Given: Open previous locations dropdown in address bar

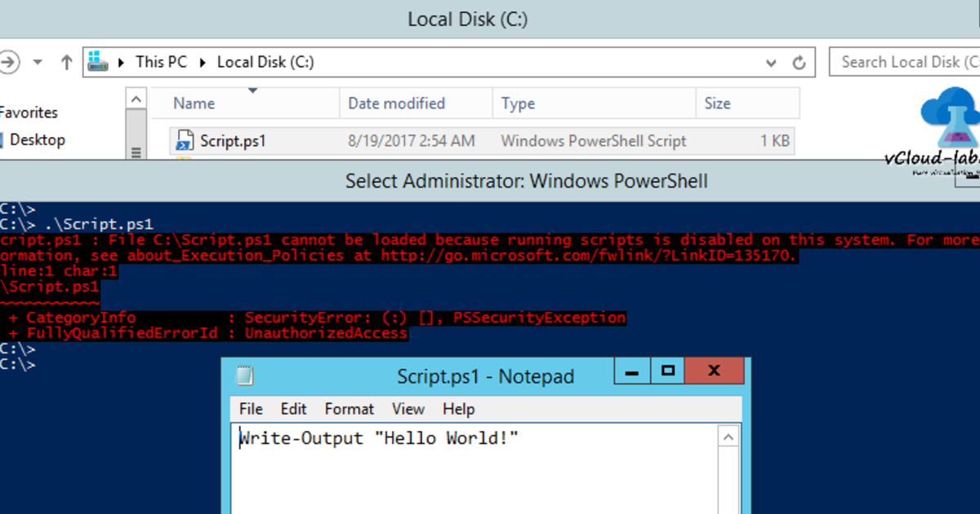Looking at the screenshot, I should point(770,61).
